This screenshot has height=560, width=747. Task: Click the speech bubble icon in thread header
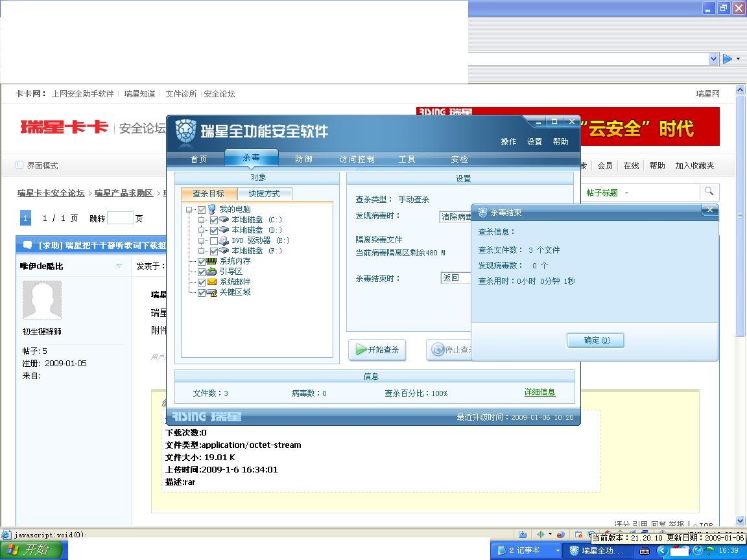28,245
